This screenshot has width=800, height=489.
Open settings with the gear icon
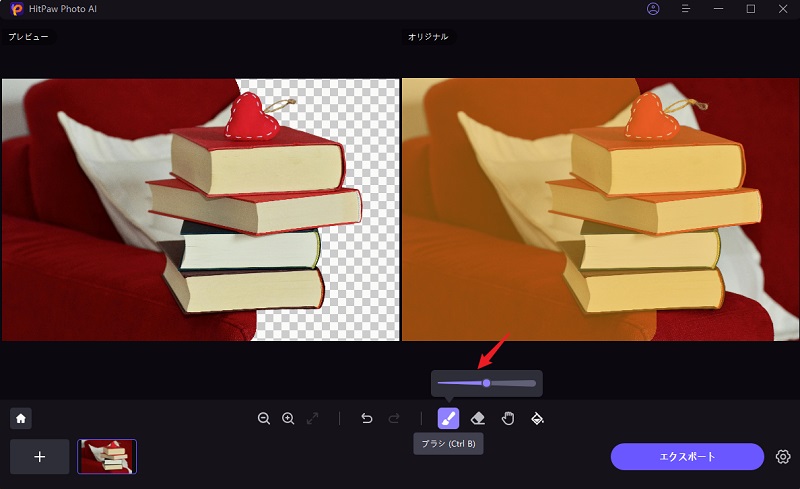click(x=783, y=457)
